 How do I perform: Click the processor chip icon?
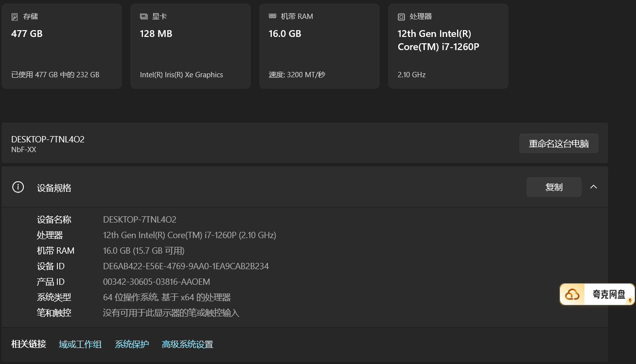point(401,17)
